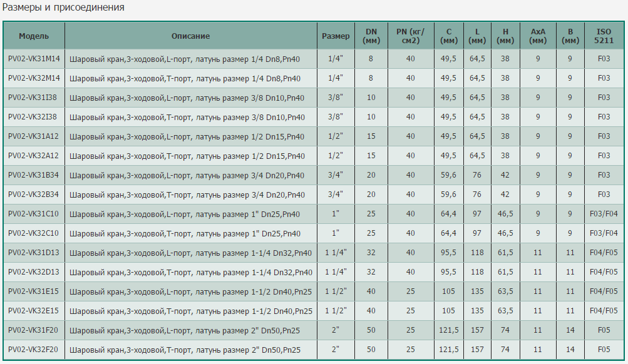The height and width of the screenshot is (364, 628).
Task: Click PN value 25 in PV02-VK31E15 row
Action: (411, 291)
